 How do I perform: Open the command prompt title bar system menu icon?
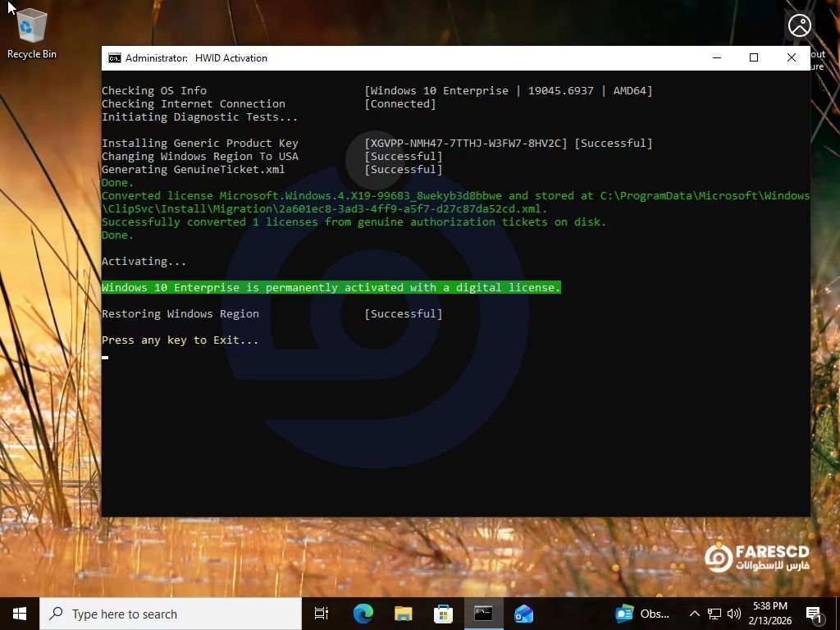(115, 58)
